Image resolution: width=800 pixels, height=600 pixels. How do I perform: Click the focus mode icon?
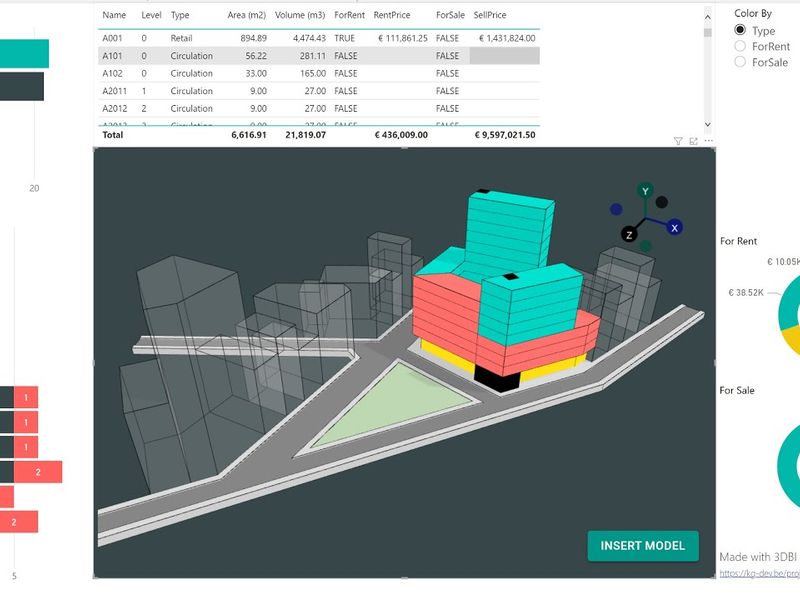694,142
